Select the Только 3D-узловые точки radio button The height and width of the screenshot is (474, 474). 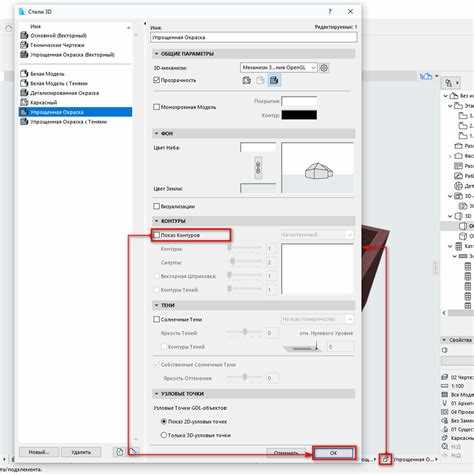164,435
